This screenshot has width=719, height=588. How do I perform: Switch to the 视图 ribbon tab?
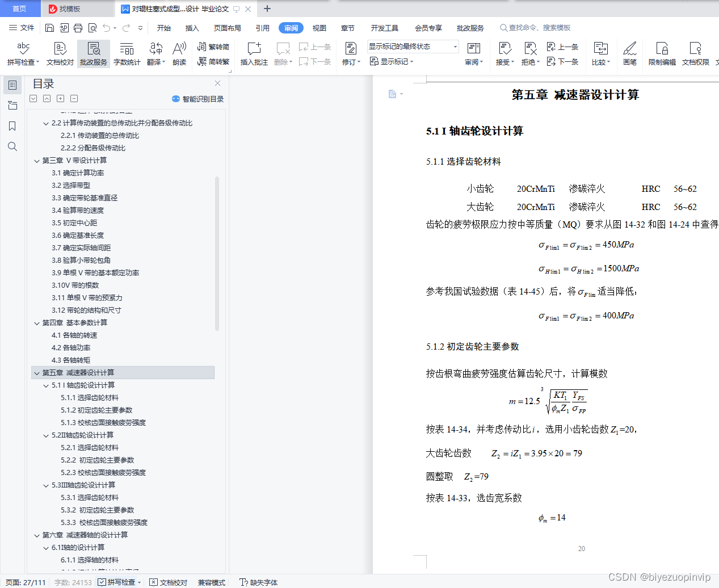click(319, 27)
